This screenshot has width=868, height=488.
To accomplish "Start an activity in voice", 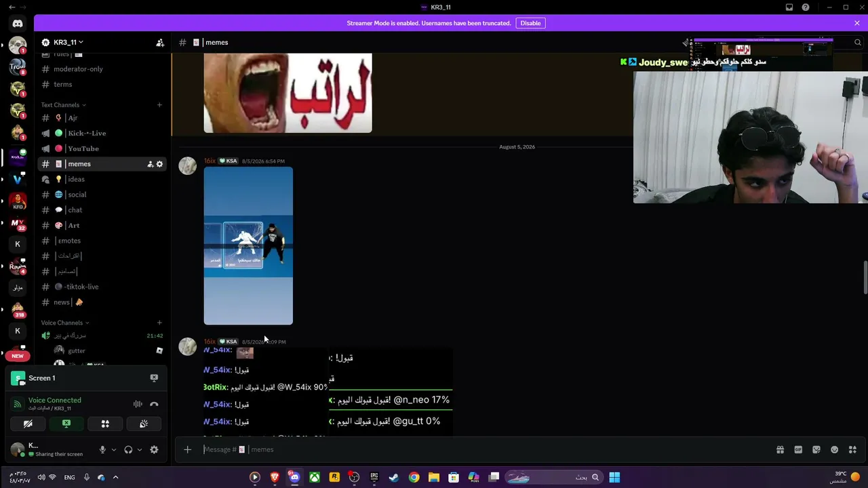I will pos(105,424).
